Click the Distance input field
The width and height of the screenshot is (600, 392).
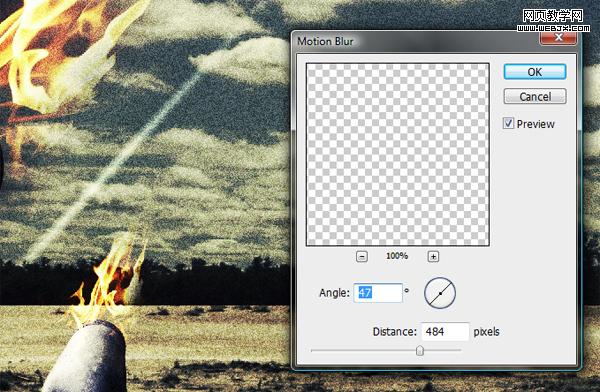[445, 332]
